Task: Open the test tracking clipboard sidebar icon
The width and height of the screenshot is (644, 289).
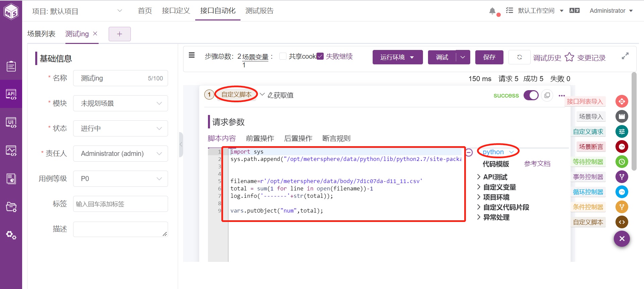Action: (x=11, y=66)
